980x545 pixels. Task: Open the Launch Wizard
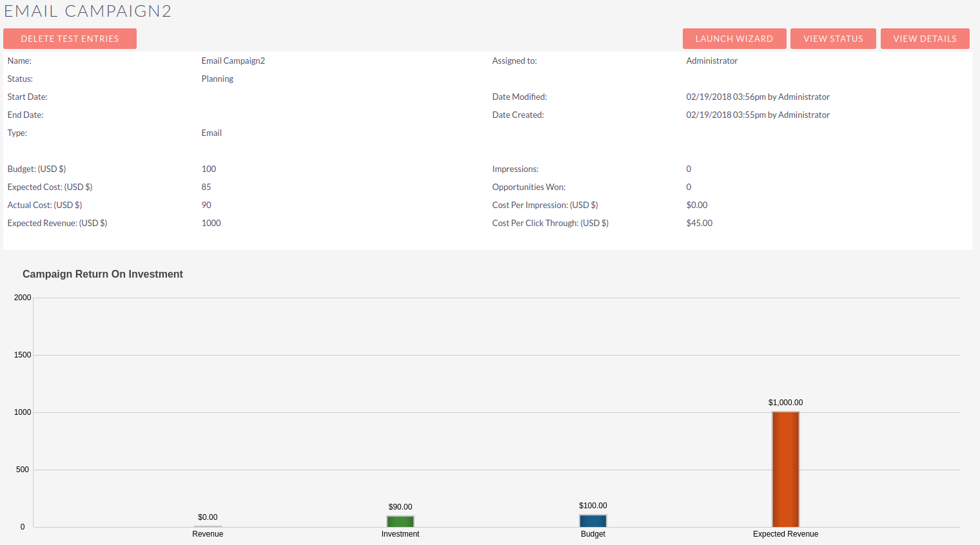tap(734, 39)
